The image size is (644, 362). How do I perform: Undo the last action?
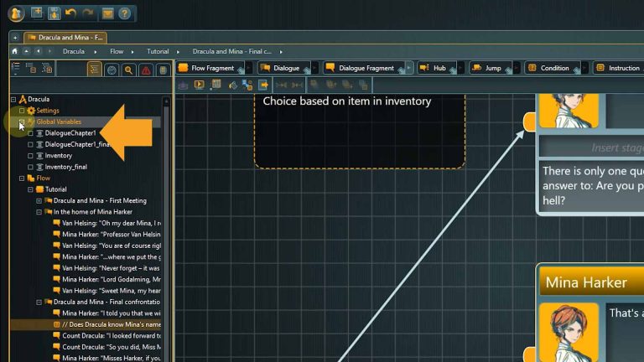70,13
